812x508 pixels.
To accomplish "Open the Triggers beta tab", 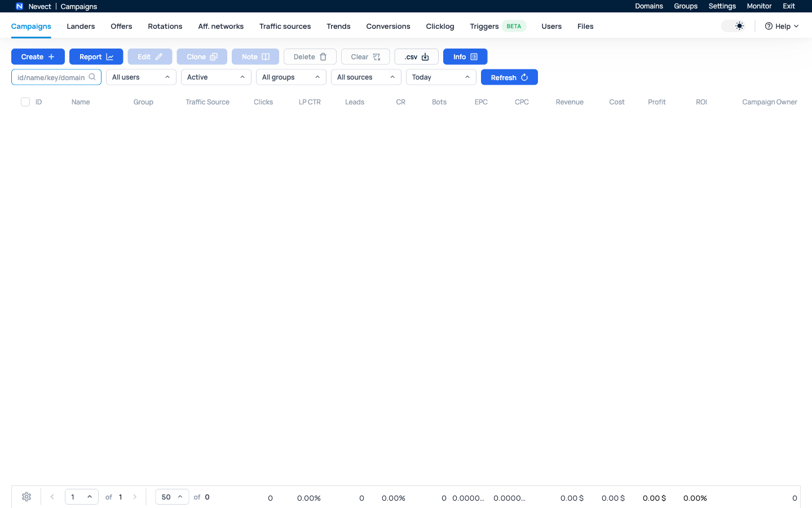I will 498,26.
